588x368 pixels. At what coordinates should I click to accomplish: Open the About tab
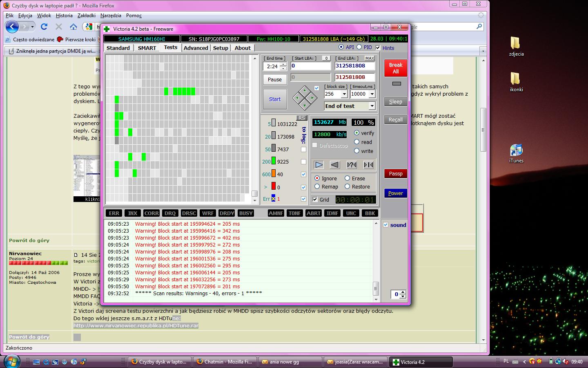(x=243, y=48)
